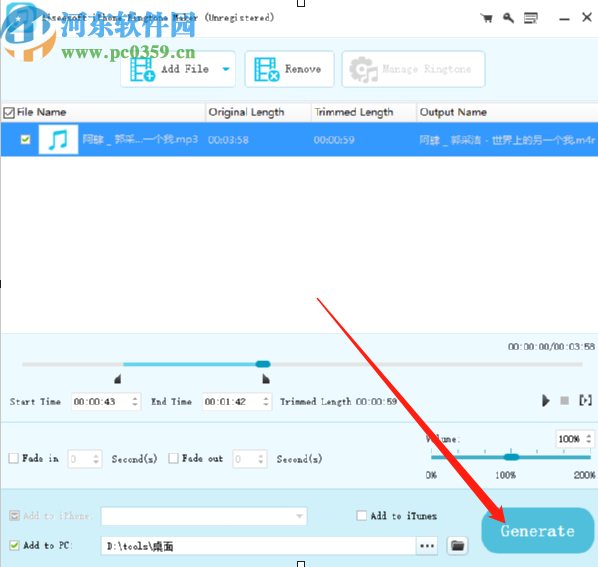Click the File Name column header

(x=42, y=112)
